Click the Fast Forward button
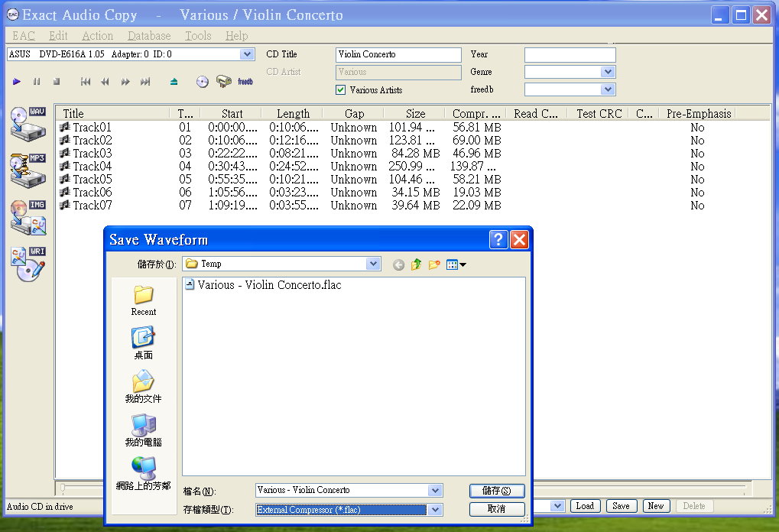Image resolution: width=779 pixels, height=532 pixels. (125, 82)
